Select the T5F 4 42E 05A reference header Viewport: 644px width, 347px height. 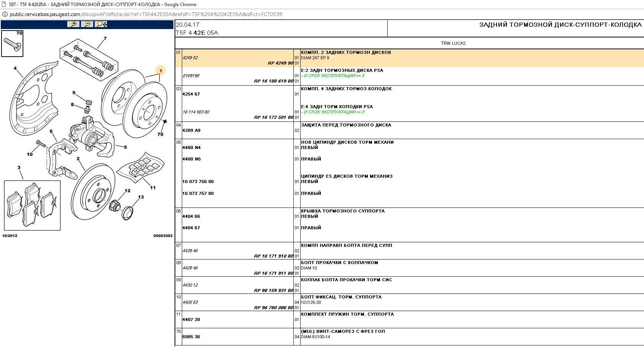coord(197,33)
